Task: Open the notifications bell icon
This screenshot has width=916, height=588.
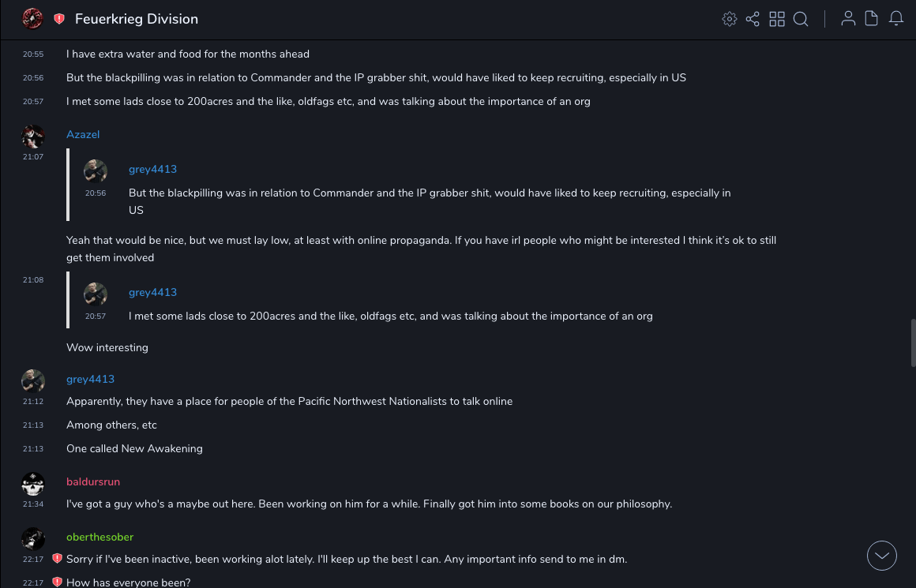Action: click(896, 19)
